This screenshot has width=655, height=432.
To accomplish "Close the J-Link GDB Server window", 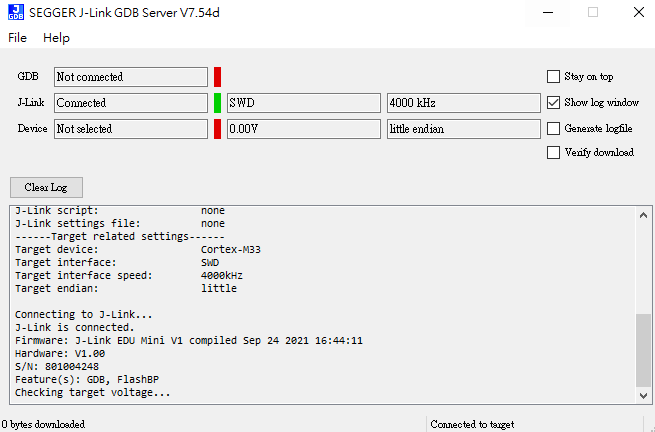I will pos(638,13).
